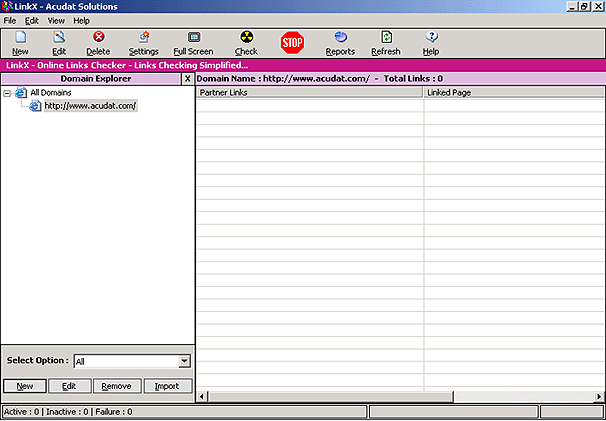Click the Domain Explorer panel header
The width and height of the screenshot is (606, 421).
[x=91, y=79]
